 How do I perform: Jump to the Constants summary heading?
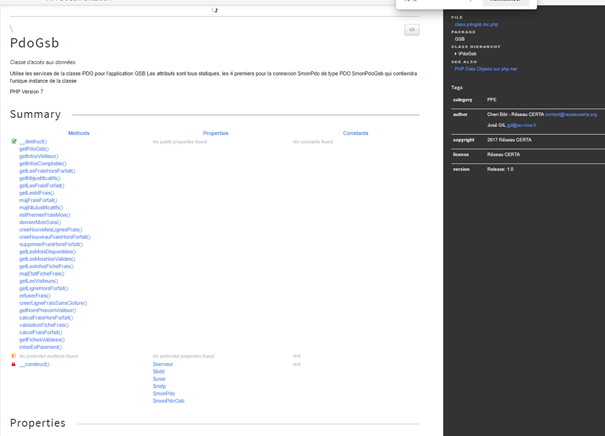tap(355, 133)
